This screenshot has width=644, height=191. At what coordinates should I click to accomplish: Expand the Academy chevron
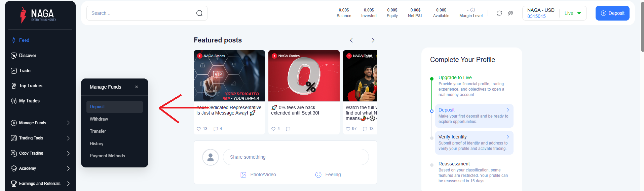click(68, 168)
